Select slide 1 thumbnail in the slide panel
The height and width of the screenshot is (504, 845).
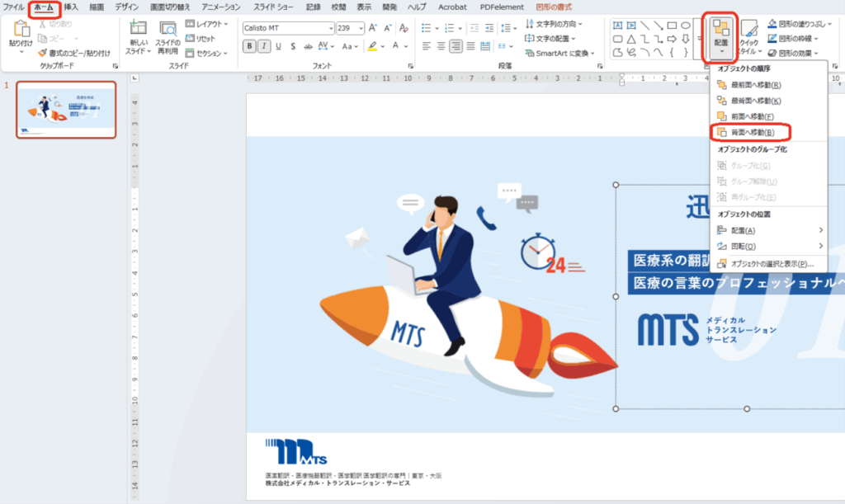[67, 110]
